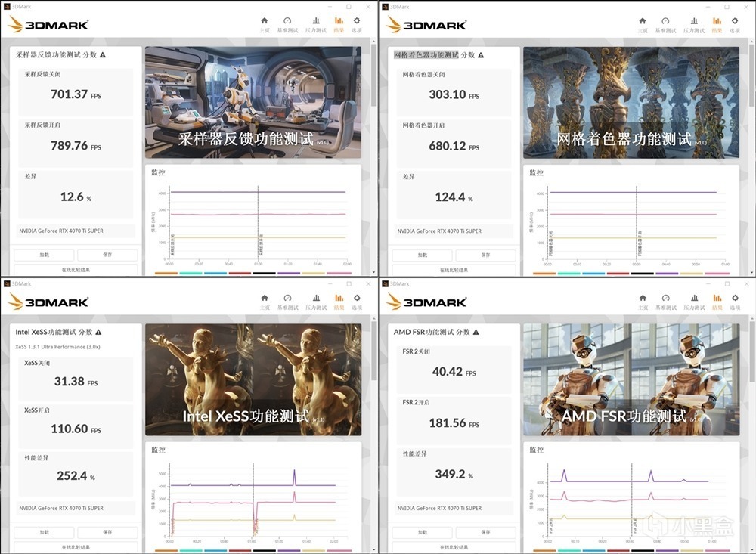Image resolution: width=756 pixels, height=554 pixels.
Task: Open 基准测试 in Intel XeSS window
Action: pos(287,302)
